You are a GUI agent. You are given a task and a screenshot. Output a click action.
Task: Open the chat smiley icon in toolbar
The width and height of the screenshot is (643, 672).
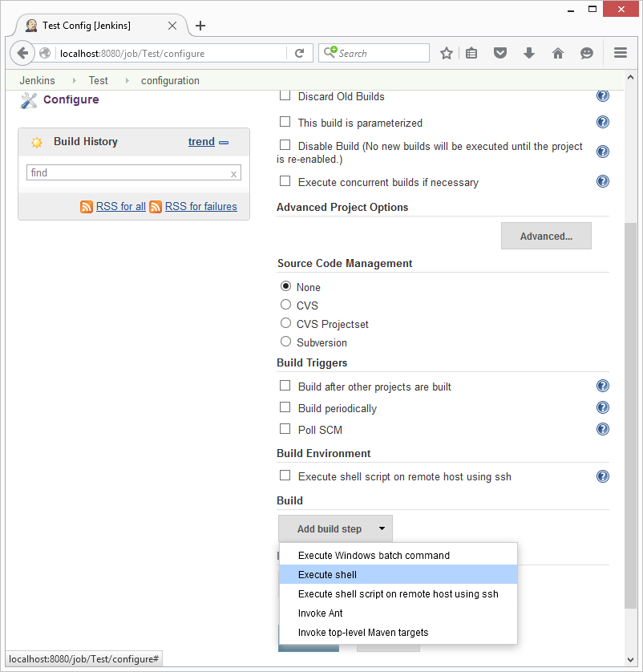[586, 53]
